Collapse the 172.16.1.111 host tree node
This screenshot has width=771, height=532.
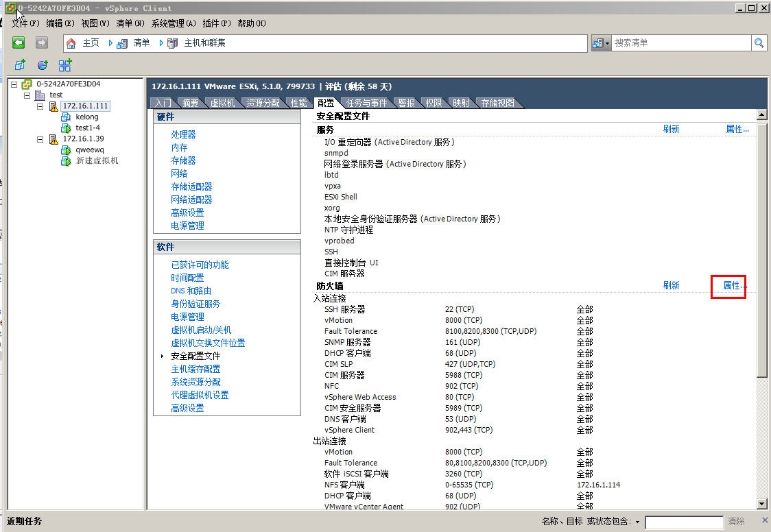coord(40,106)
